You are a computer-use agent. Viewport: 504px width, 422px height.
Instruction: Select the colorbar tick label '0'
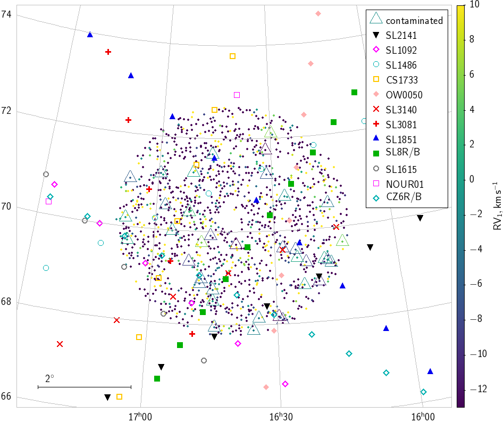(x=472, y=179)
